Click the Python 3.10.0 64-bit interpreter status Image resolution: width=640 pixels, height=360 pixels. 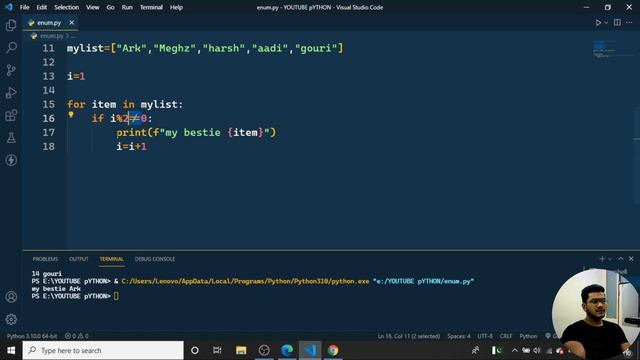click(32, 336)
